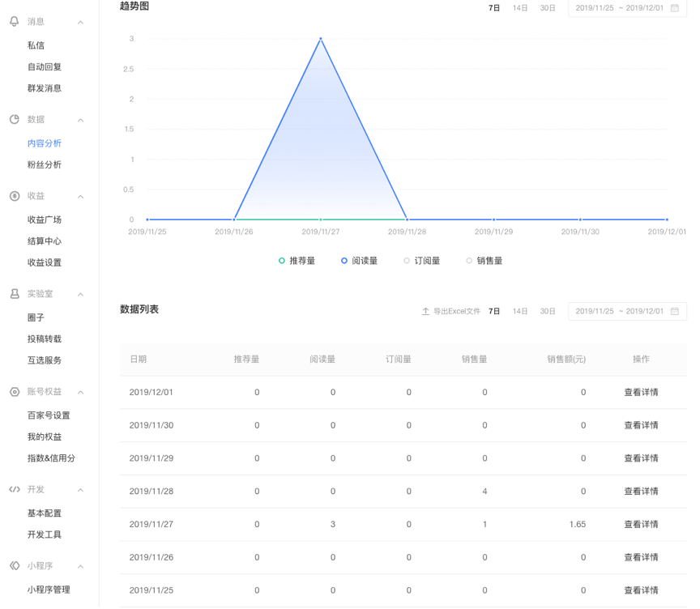Click the 推荐量 column header

pyautogui.click(x=246, y=359)
